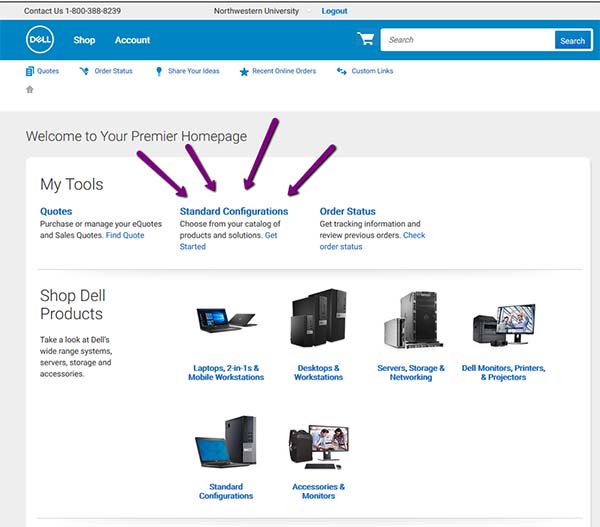Open the Order Status toolbar link

pos(113,71)
